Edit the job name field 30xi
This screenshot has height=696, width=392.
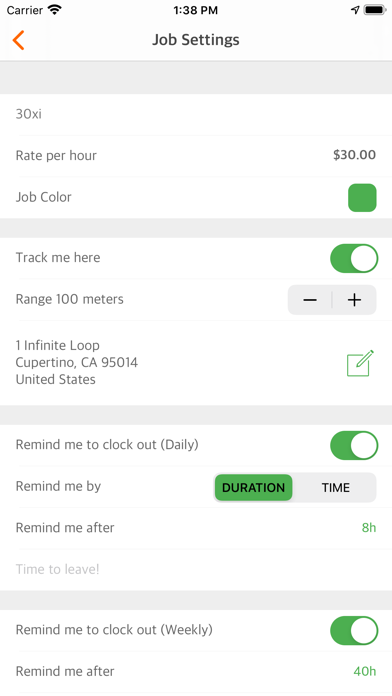tap(196, 114)
